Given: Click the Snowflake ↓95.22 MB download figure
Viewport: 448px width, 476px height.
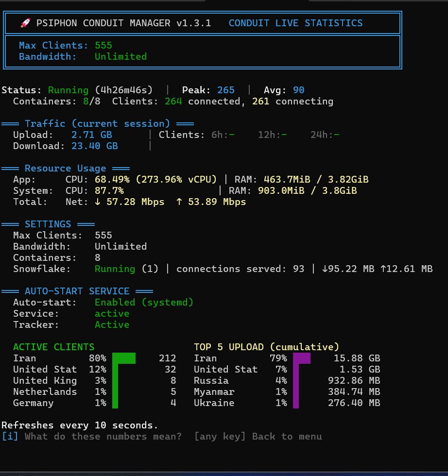Looking at the screenshot, I should [x=348, y=269].
